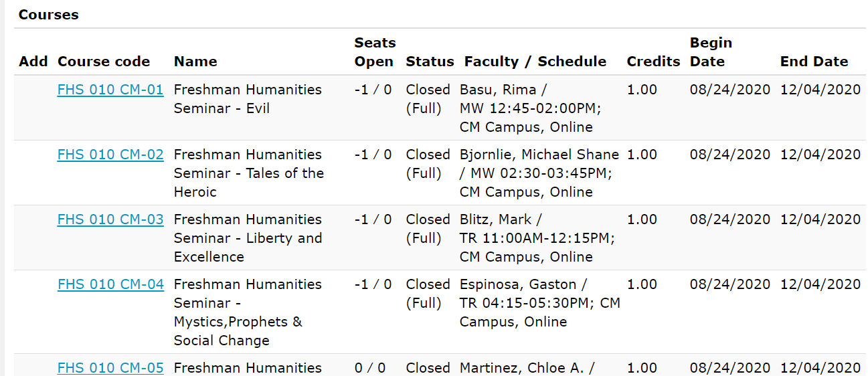868x376 pixels.
Task: Open the FHS 010 CM-05 course link
Action: pyautogui.click(x=110, y=368)
